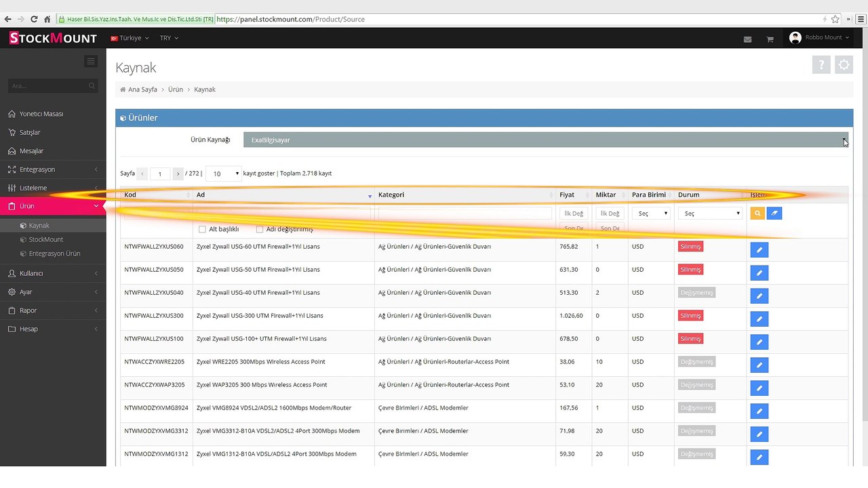Click the Zyxel VMG1312-B10A product name
Screen dimensions: 868x488
[278, 454]
